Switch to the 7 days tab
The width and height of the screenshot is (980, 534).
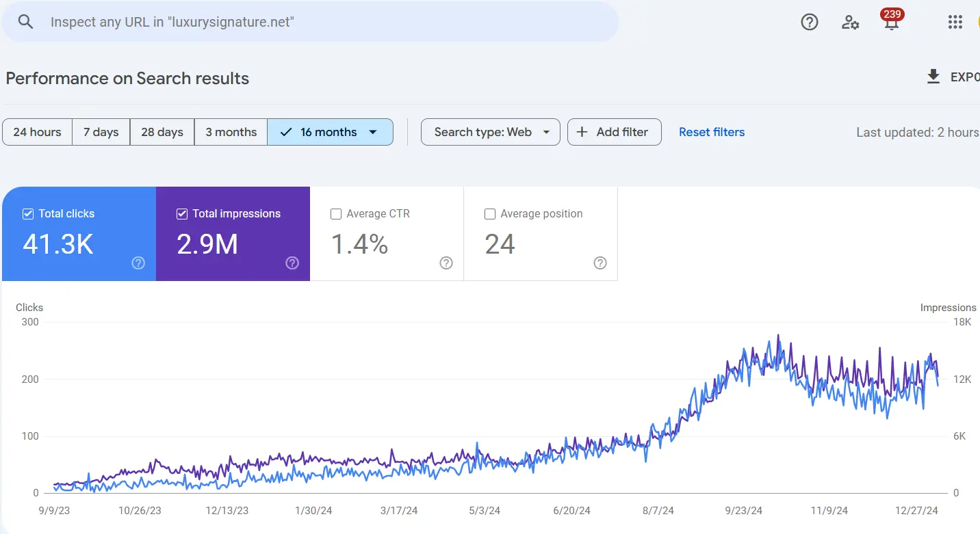tap(101, 131)
